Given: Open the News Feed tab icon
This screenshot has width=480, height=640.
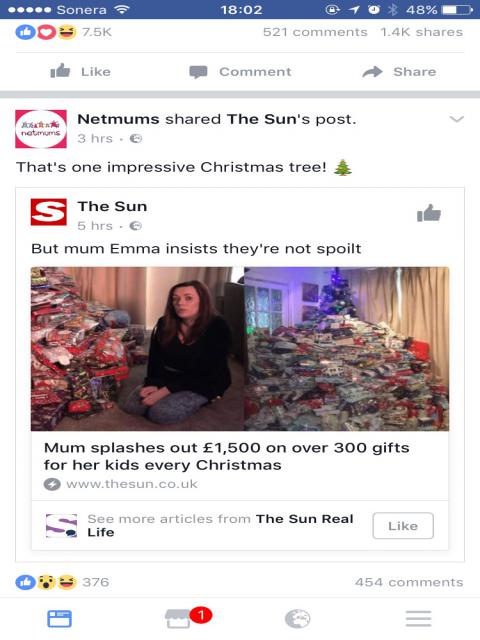Looking at the screenshot, I should point(59,619).
